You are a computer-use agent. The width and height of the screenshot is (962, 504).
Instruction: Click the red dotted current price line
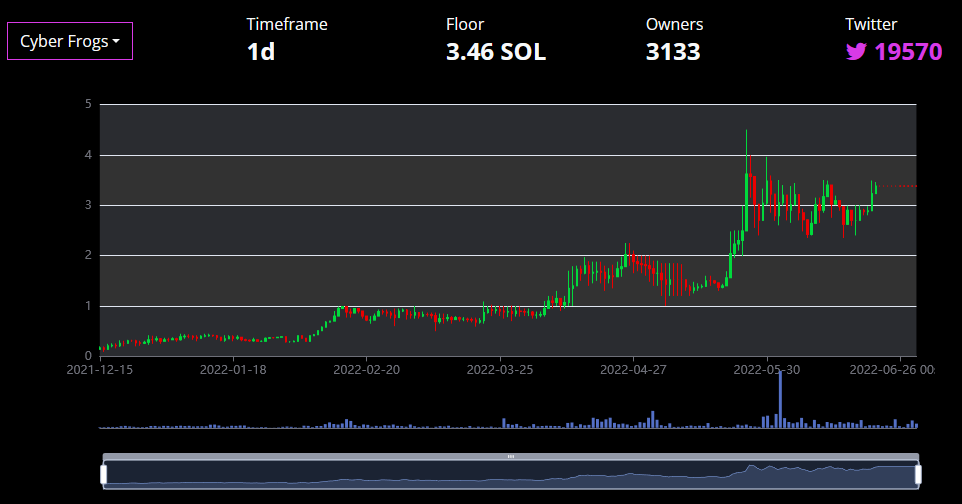point(897,186)
